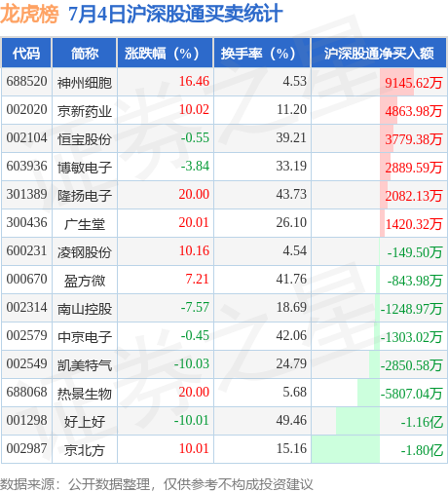Image resolution: width=448 pixels, height=493 pixels.
Task: Open stock code 600231
Action: tap(26, 250)
